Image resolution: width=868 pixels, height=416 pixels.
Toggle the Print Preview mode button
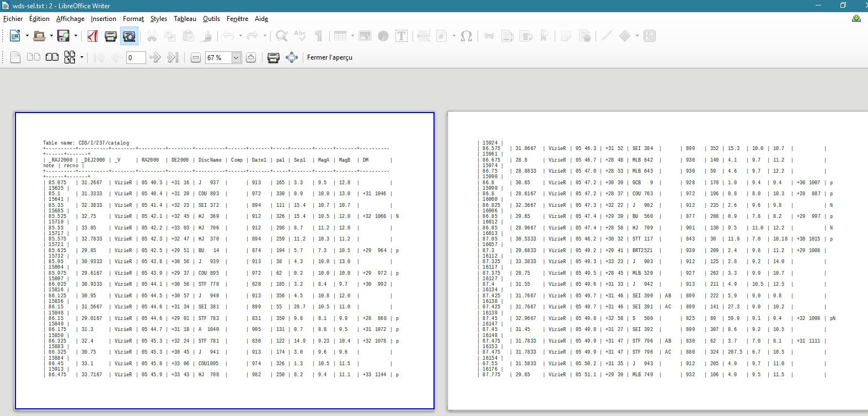(x=129, y=36)
